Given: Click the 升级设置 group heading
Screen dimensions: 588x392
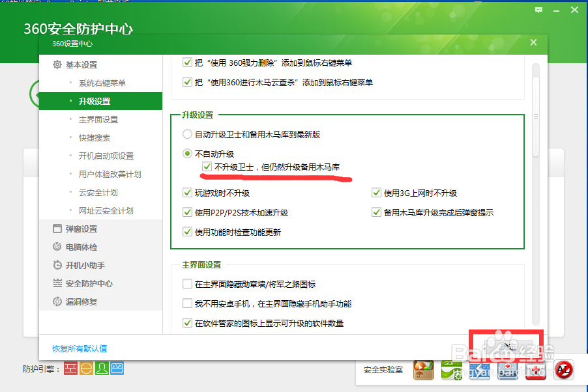Looking at the screenshot, I should tap(198, 115).
